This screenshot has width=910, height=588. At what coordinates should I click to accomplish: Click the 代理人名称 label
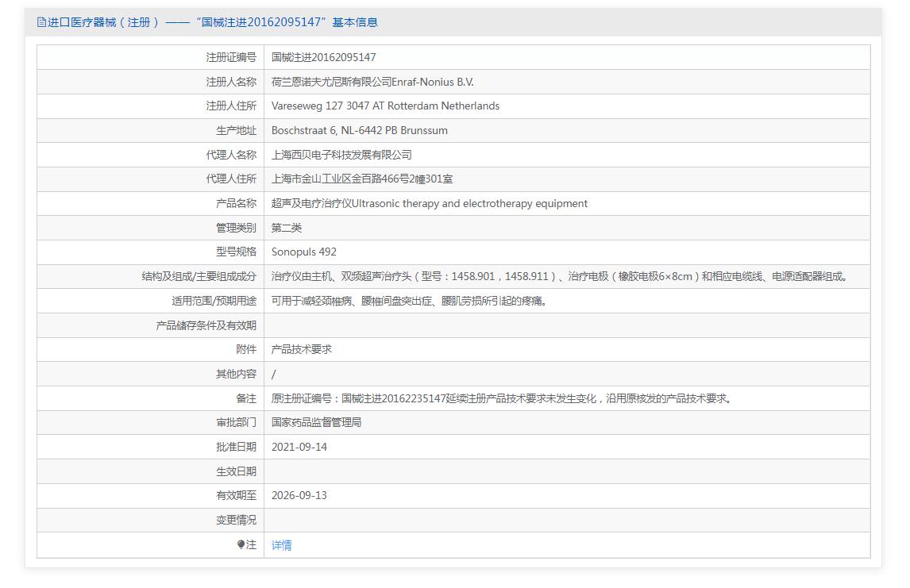(x=231, y=155)
